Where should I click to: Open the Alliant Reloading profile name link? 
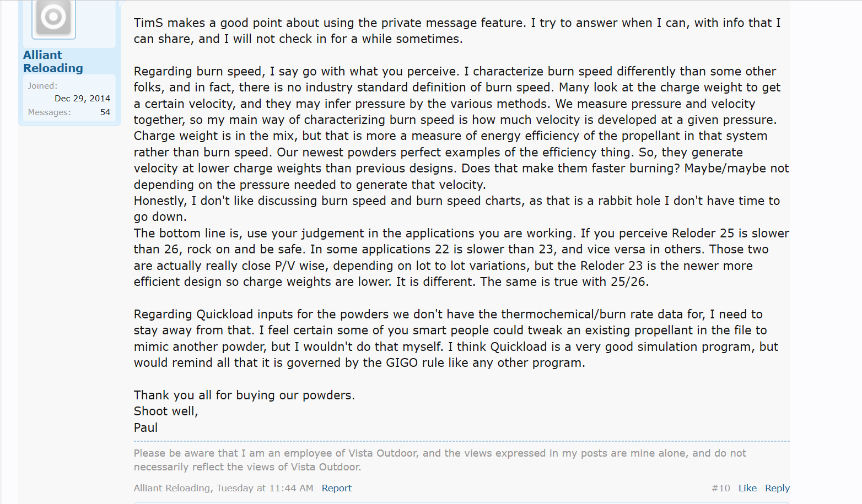click(53, 62)
